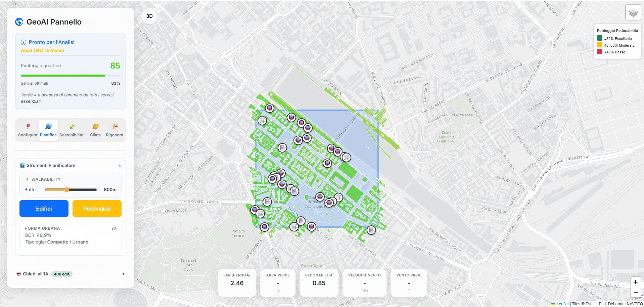This screenshot has height=307, width=644.
Task: Adjust the Buffer distance slider
Action: [71, 190]
